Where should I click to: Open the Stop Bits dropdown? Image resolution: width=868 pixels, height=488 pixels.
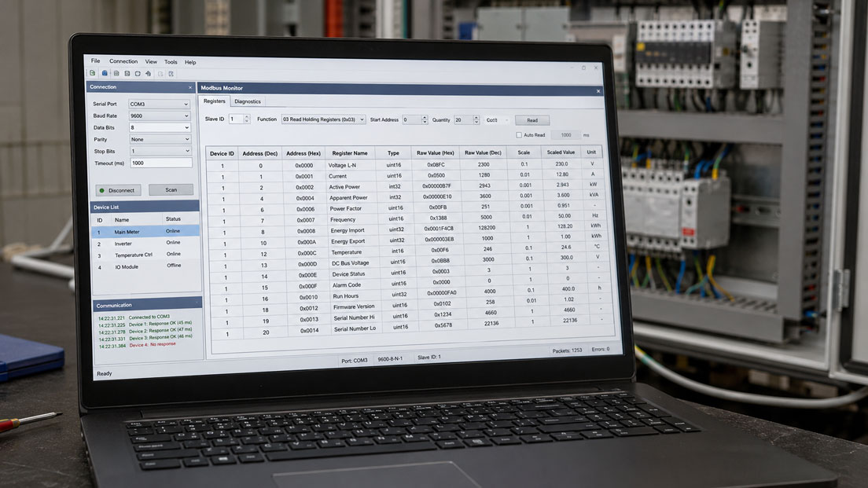pyautogui.click(x=160, y=151)
